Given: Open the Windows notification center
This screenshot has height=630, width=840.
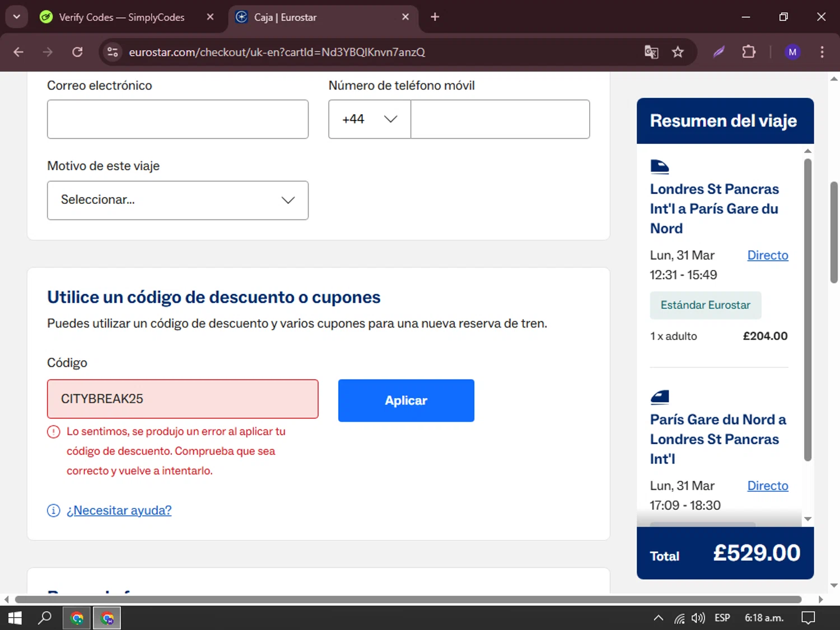Looking at the screenshot, I should click(x=808, y=618).
